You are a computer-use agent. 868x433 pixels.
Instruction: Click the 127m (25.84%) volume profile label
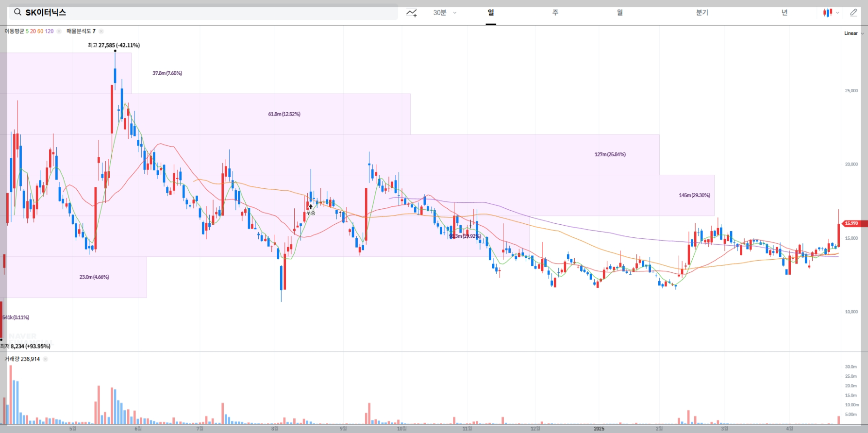[610, 154]
